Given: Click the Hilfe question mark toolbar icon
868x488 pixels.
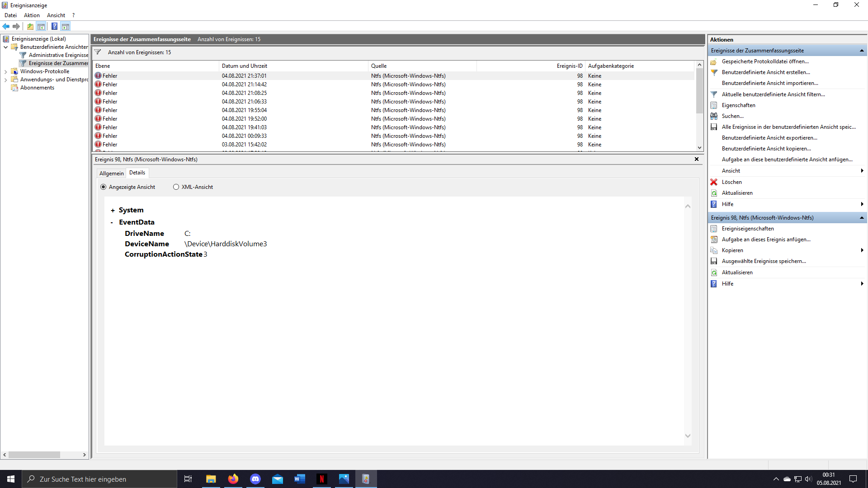Looking at the screenshot, I should [x=54, y=26].
